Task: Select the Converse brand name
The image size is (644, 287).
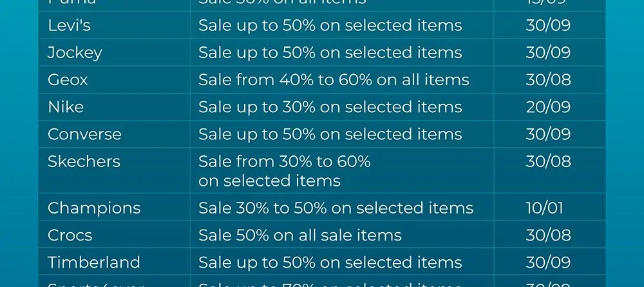Action: (84, 134)
